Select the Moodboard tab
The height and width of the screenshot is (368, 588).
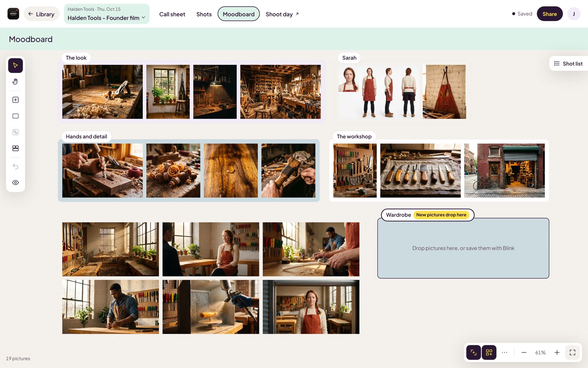click(x=239, y=14)
